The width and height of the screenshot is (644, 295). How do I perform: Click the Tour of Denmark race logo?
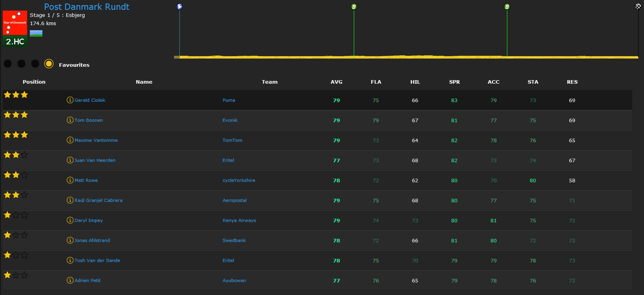(15, 23)
